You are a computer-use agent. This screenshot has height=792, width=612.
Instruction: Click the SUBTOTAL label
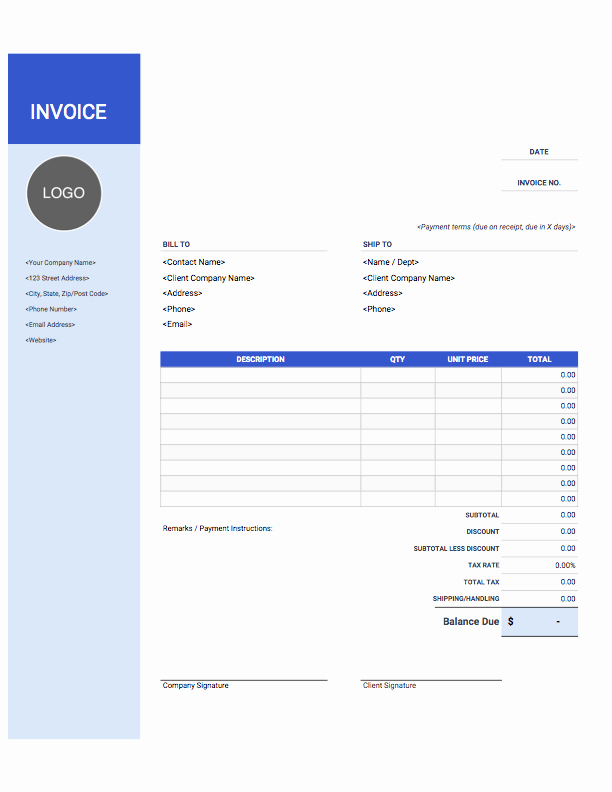point(482,515)
